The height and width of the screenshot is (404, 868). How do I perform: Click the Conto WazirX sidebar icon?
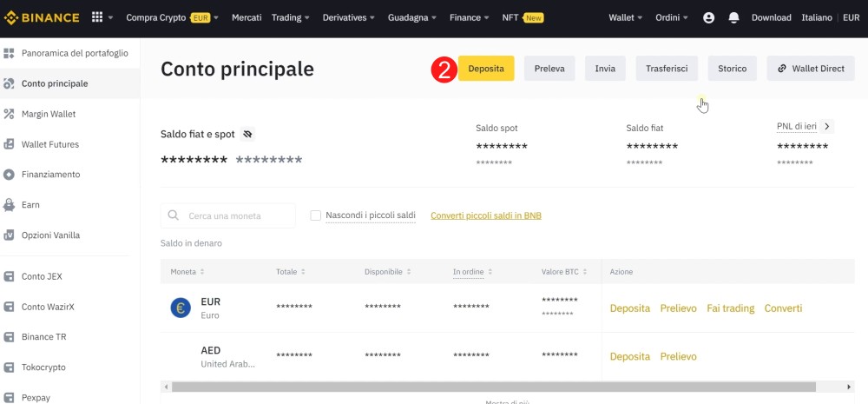click(9, 307)
